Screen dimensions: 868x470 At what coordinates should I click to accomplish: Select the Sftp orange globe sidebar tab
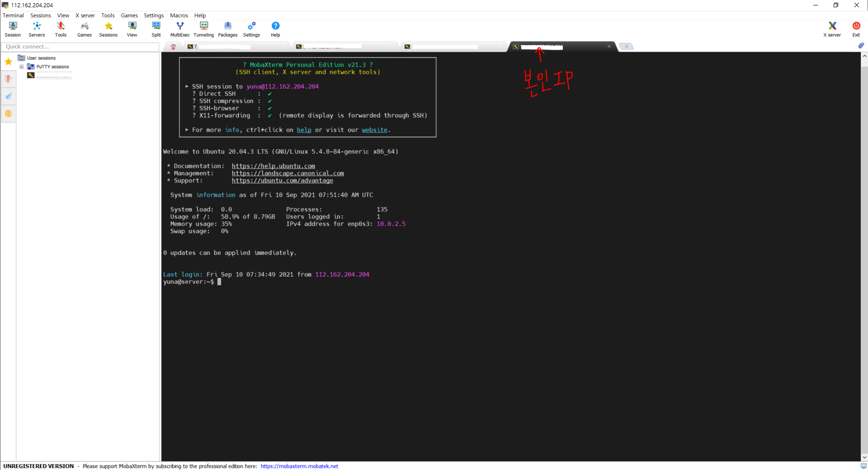pyautogui.click(x=8, y=113)
